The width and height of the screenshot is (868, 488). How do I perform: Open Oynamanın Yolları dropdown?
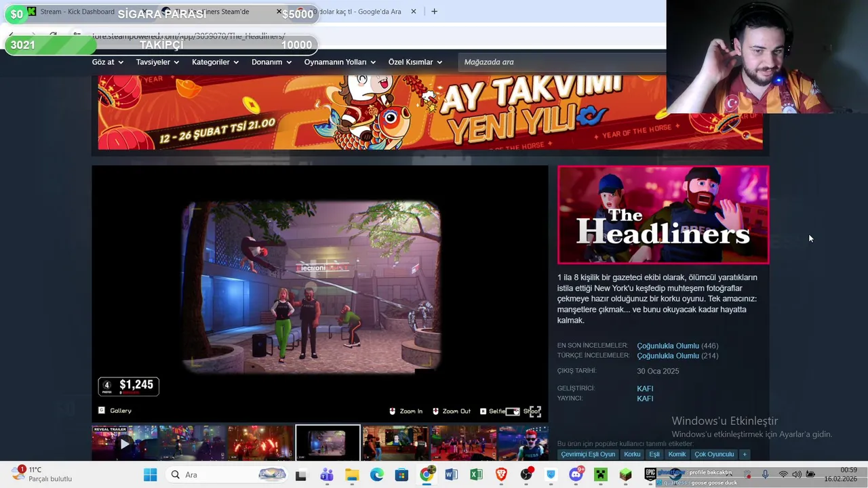coord(340,62)
